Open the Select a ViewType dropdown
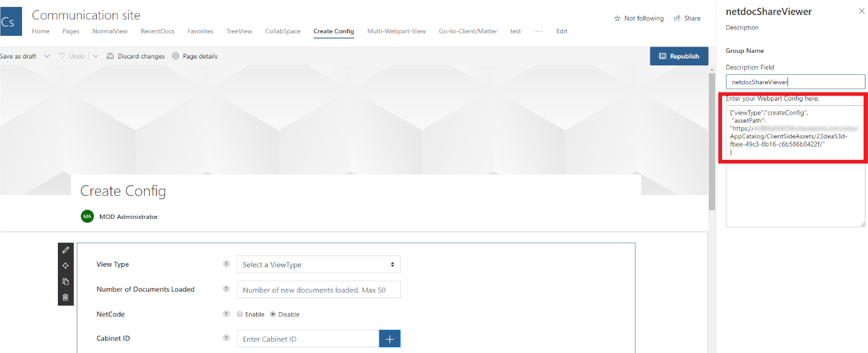Viewport: 868px width, 353px height. (318, 264)
